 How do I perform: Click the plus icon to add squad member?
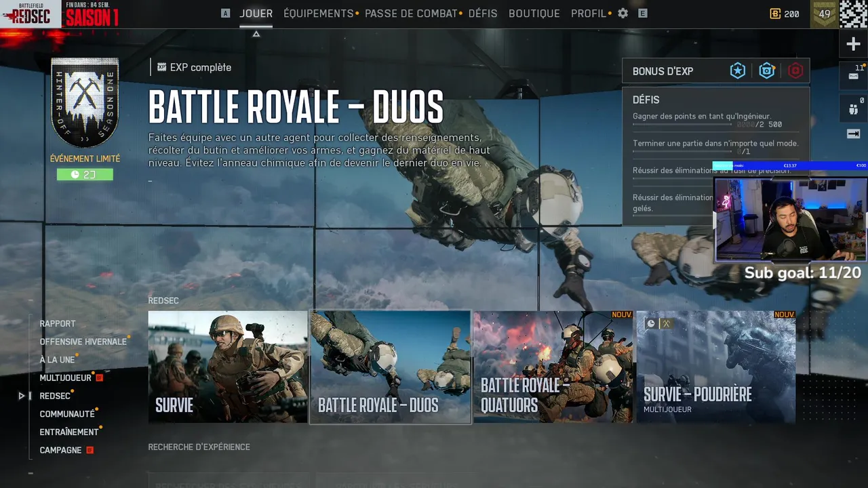[x=854, y=44]
